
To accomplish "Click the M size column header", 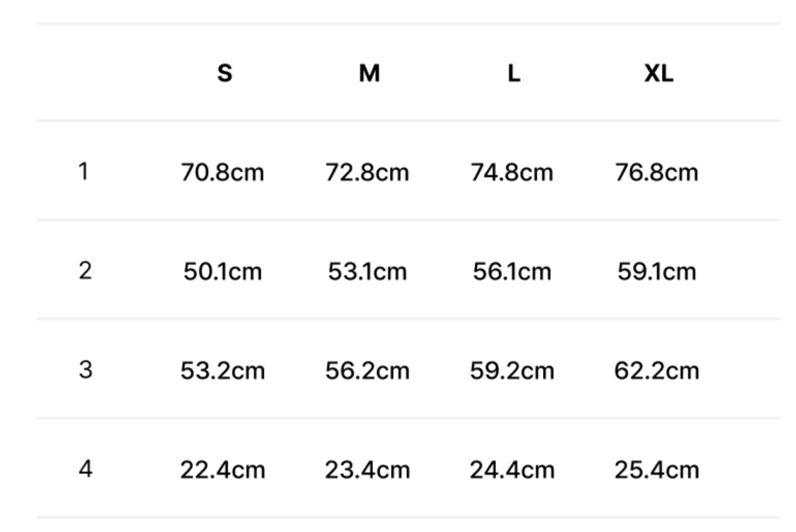I will (369, 73).
